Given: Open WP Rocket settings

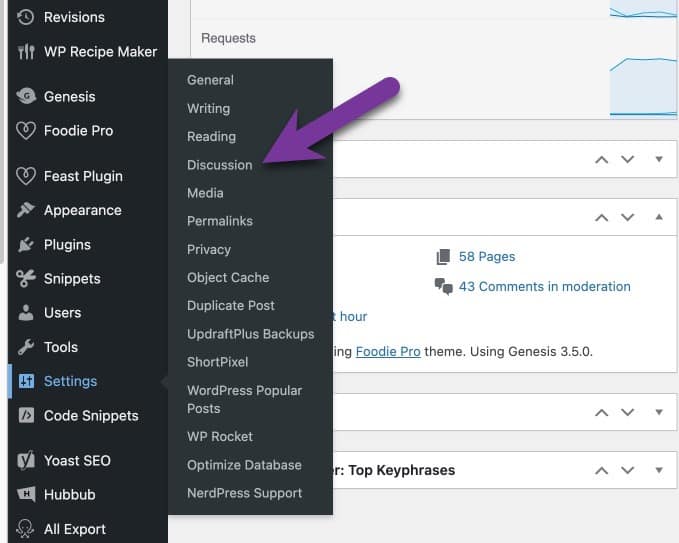Looking at the screenshot, I should 220,436.
